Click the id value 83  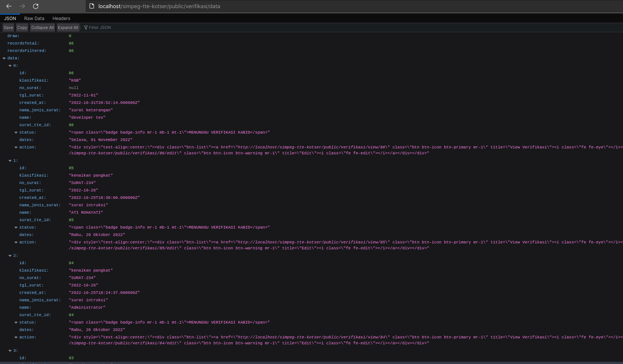tap(71, 358)
